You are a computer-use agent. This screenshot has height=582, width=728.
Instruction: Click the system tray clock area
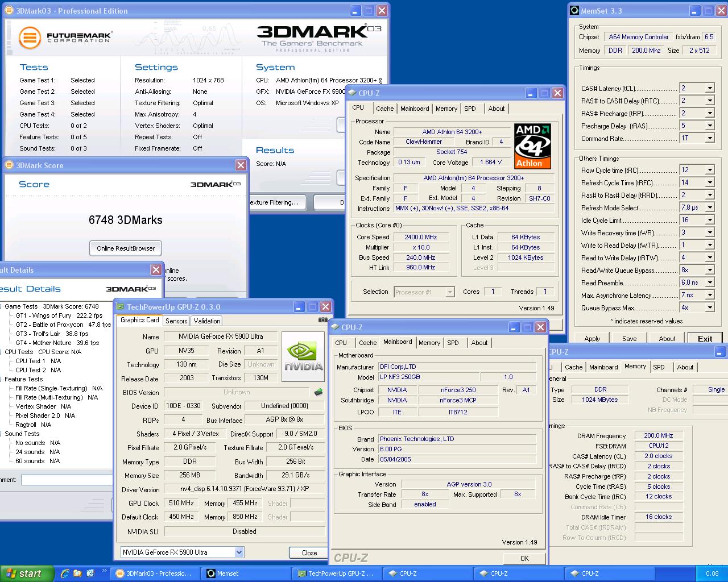pyautogui.click(x=712, y=573)
